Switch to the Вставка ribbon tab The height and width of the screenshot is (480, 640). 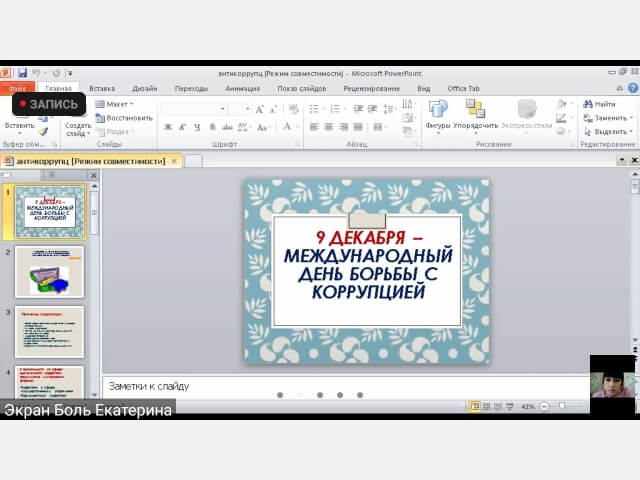pyautogui.click(x=102, y=88)
